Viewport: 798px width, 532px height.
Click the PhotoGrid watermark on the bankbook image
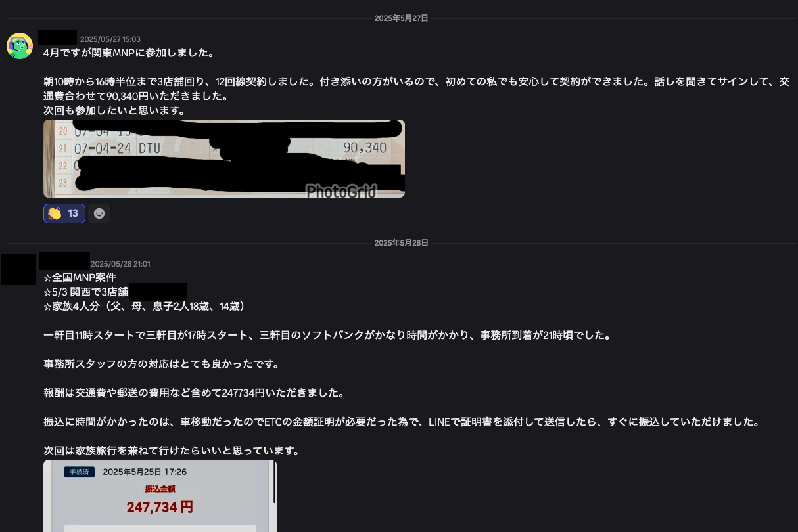[342, 191]
